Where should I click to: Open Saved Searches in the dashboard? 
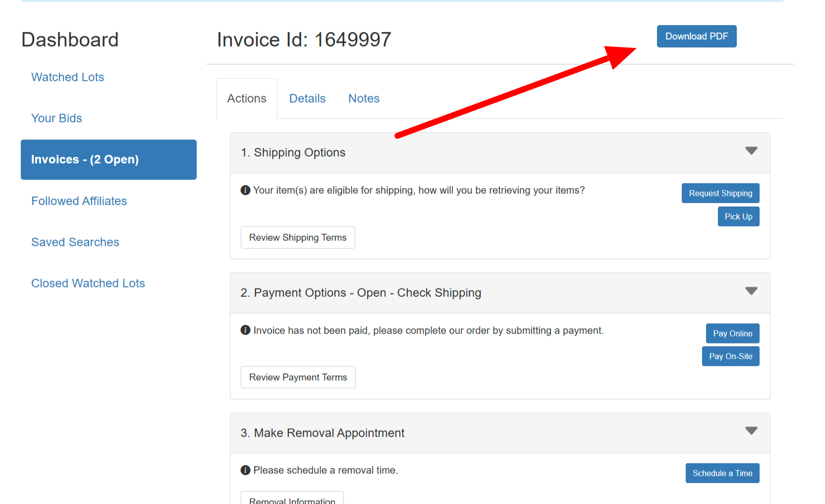75,242
